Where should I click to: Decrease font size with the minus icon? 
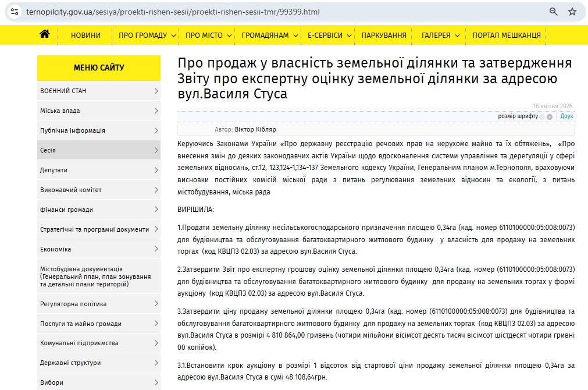(542, 116)
